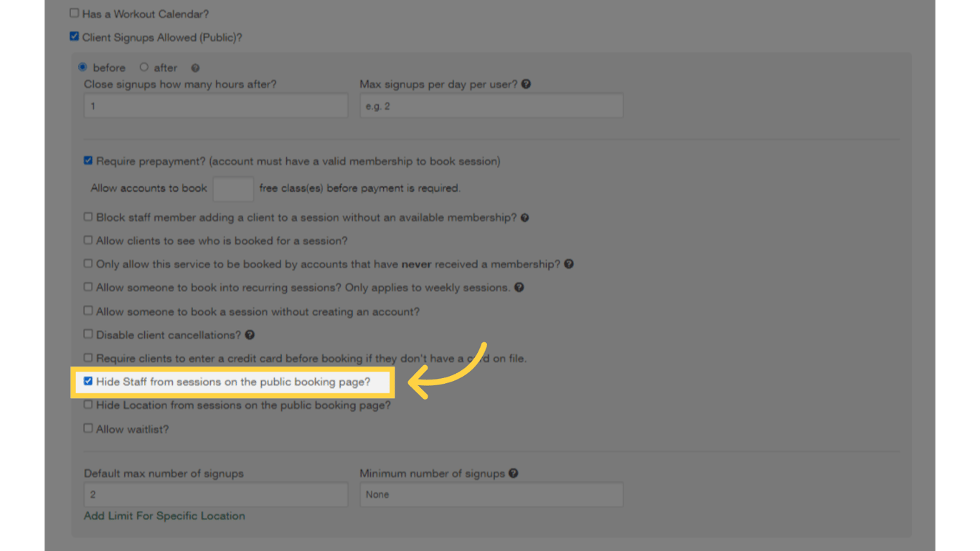Image resolution: width=980 pixels, height=551 pixels.
Task: Enable the Has a Workout Calendar option
Action: [x=74, y=12]
